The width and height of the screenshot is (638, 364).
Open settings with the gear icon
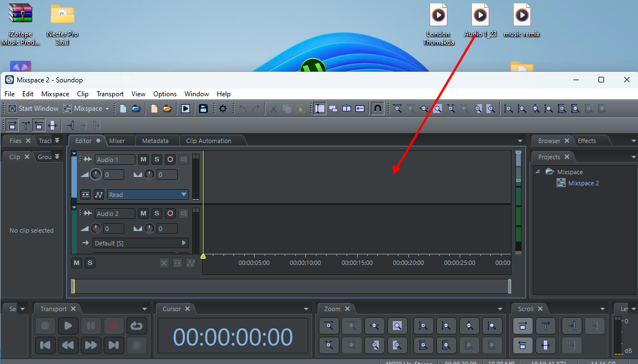tap(223, 109)
